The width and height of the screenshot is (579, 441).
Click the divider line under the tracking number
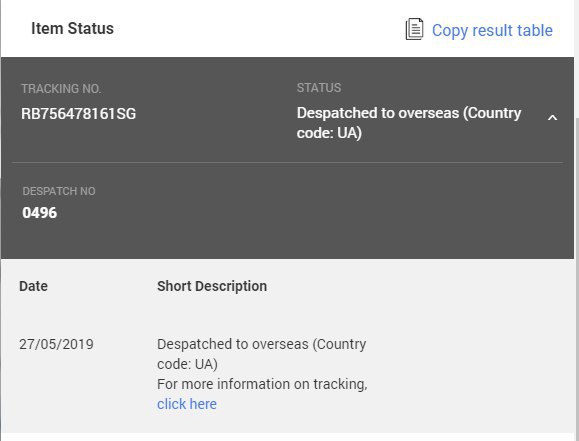tap(288, 162)
